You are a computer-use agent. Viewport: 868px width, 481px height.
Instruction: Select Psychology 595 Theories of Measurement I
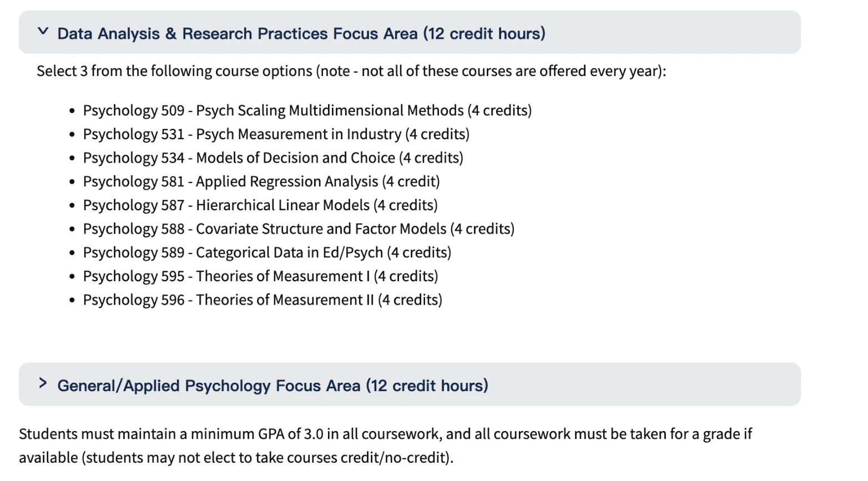click(x=260, y=276)
